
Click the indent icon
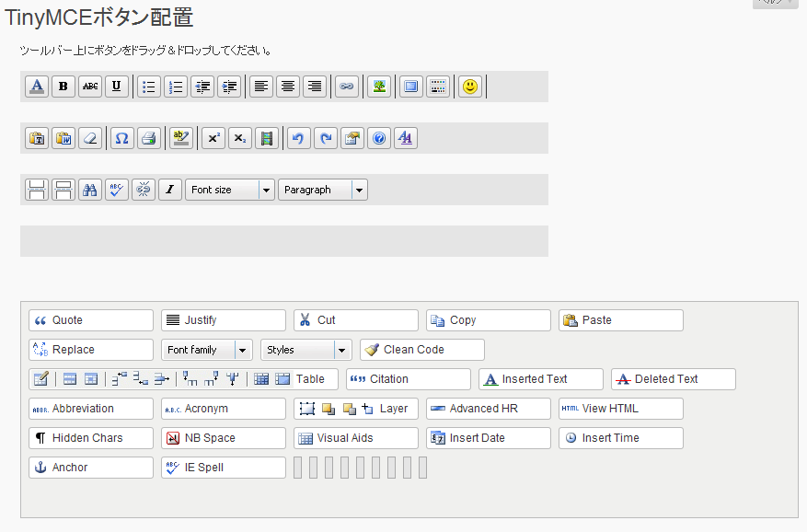tap(229, 87)
